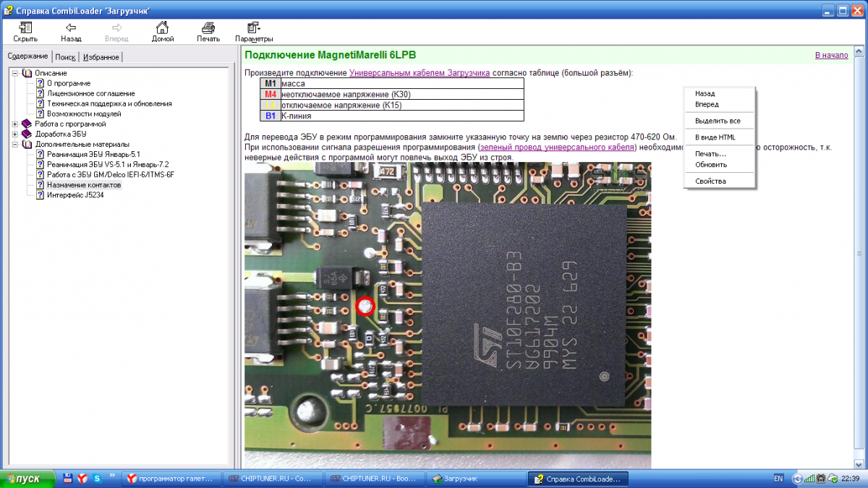This screenshot has width=868, height=488.
Task: Open зеленый провод универсального кабеля link
Action: tap(557, 147)
